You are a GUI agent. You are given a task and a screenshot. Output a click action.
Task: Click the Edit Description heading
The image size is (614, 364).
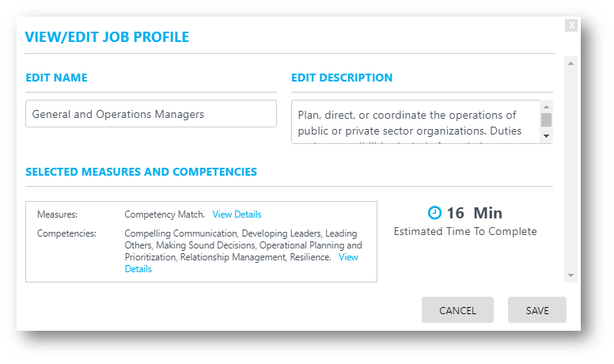[342, 78]
